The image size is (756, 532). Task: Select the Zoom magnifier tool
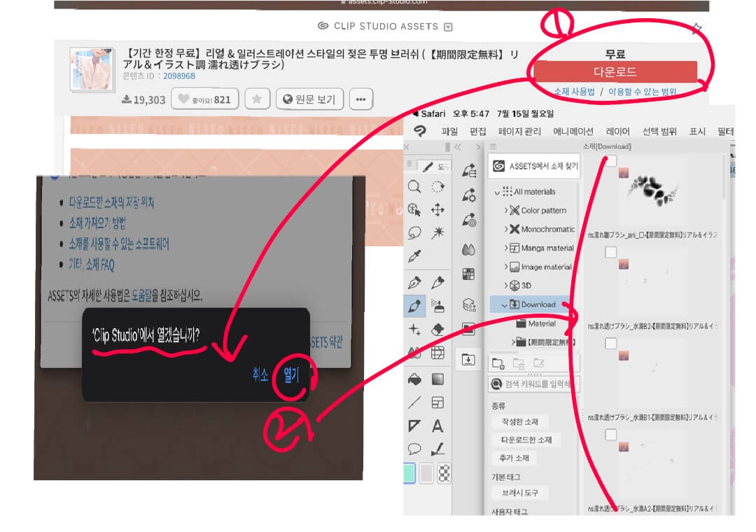[x=414, y=187]
